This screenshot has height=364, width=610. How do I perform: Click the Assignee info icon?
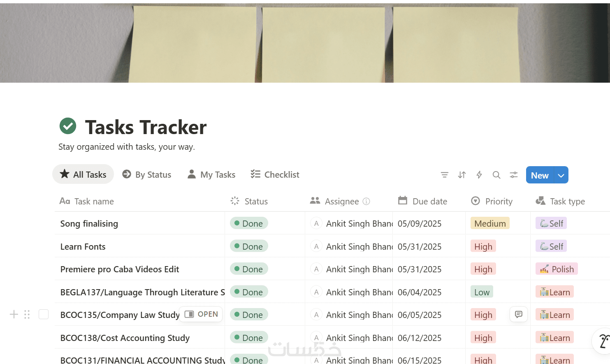click(366, 201)
